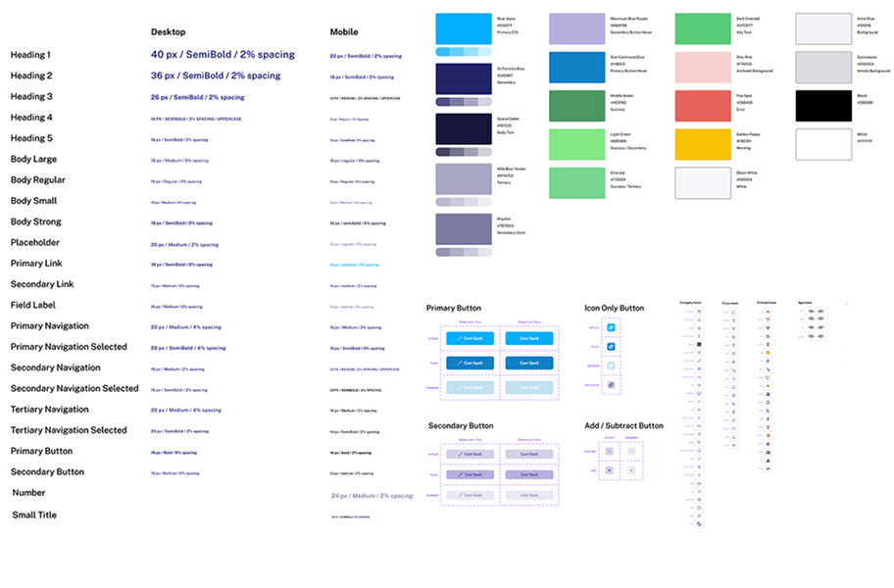Viewport: 894px width, 588px height.
Task: Click the disabled Subtract button
Action: (631, 451)
